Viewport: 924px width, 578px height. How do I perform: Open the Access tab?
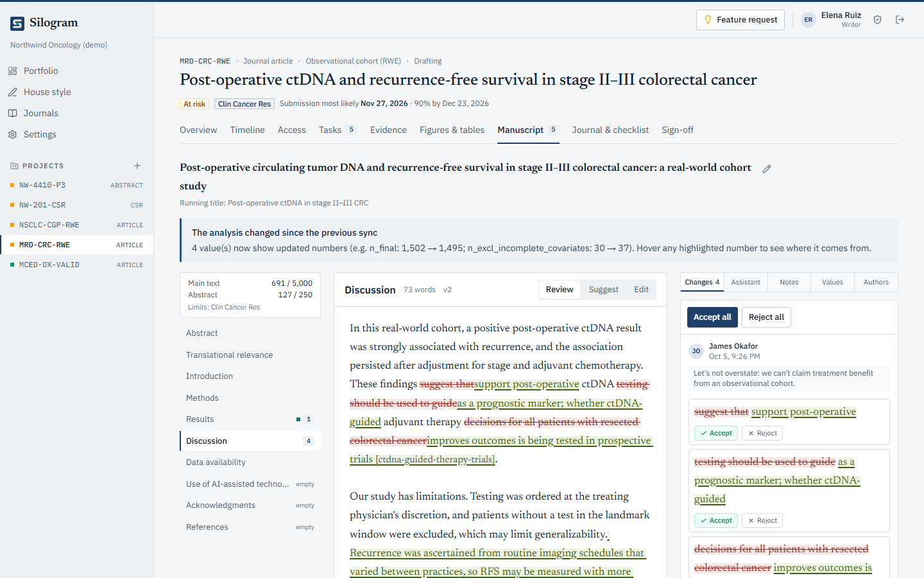click(292, 130)
